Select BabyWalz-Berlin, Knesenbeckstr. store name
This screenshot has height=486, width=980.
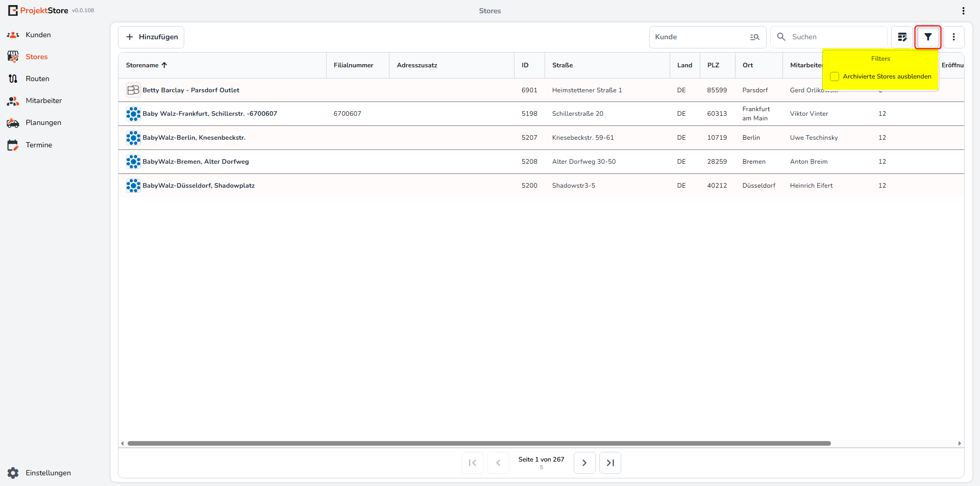tap(194, 138)
